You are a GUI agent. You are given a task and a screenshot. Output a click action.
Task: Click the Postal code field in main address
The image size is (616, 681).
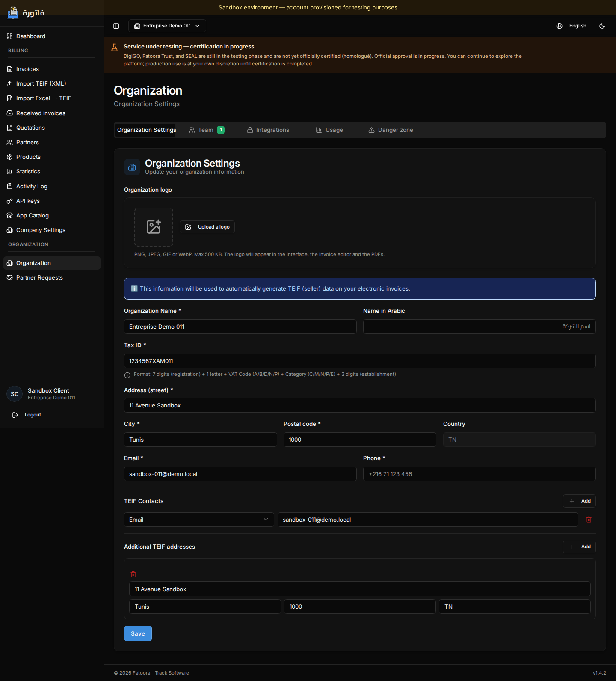click(360, 440)
